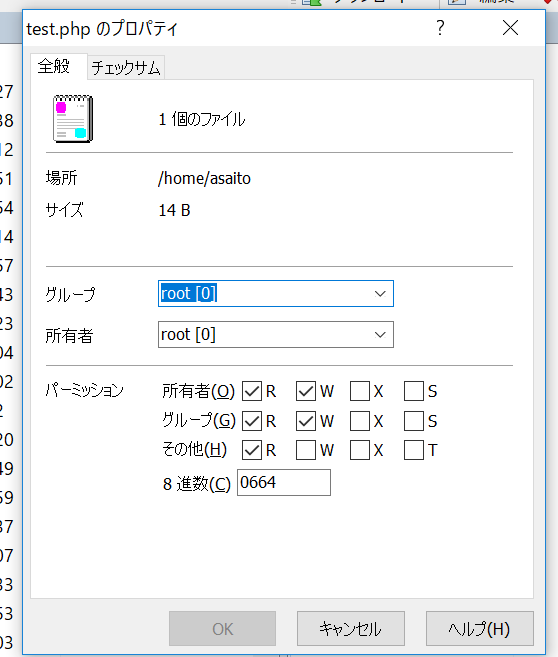Image resolution: width=558 pixels, height=657 pixels.
Task: Click the グループ combo box text root [0]
Action: tap(188, 293)
